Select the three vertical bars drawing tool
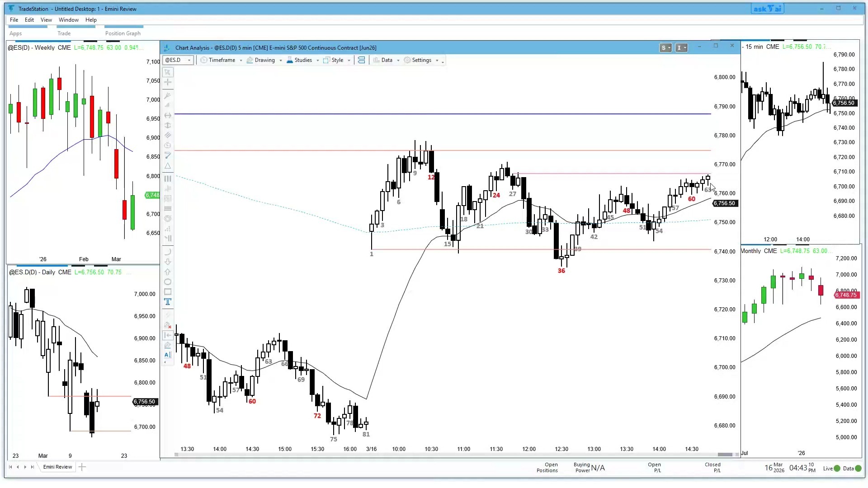Viewport: 868px width, 488px height. click(168, 178)
